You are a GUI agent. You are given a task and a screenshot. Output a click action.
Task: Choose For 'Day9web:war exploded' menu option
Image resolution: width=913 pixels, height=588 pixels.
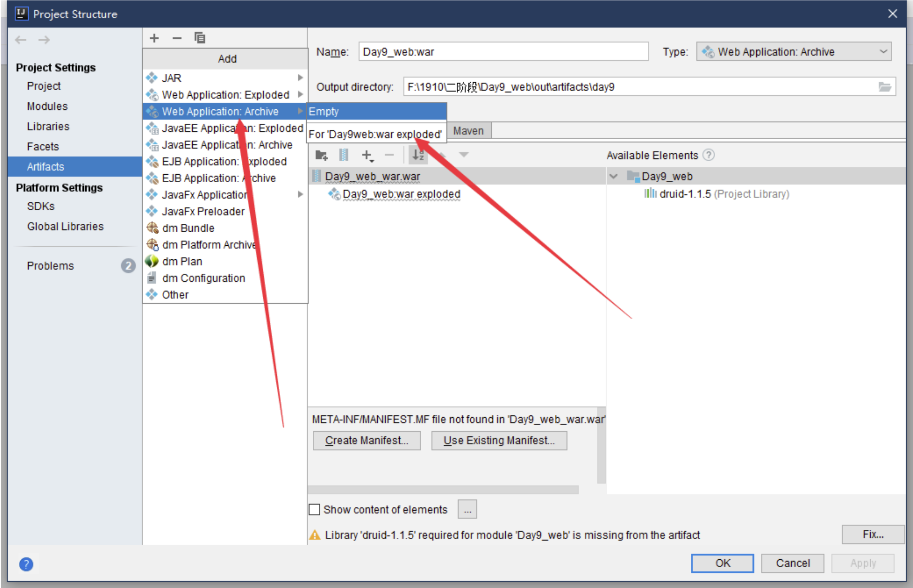[x=375, y=134]
